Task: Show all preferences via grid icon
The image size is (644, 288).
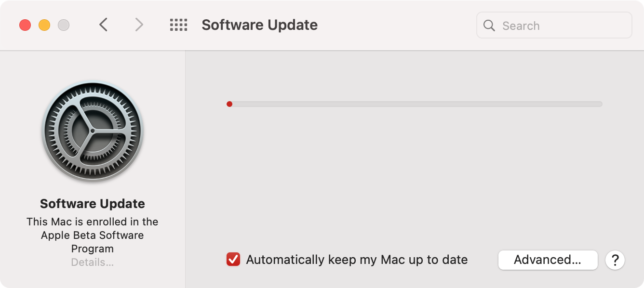Action: tap(178, 25)
